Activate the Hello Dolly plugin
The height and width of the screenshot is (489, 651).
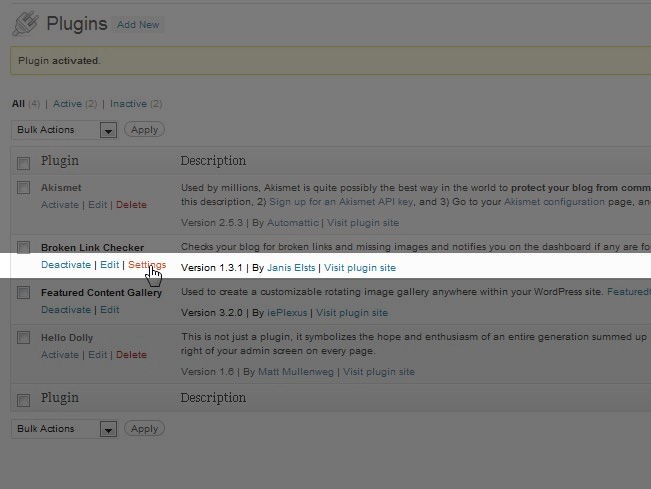(x=60, y=355)
